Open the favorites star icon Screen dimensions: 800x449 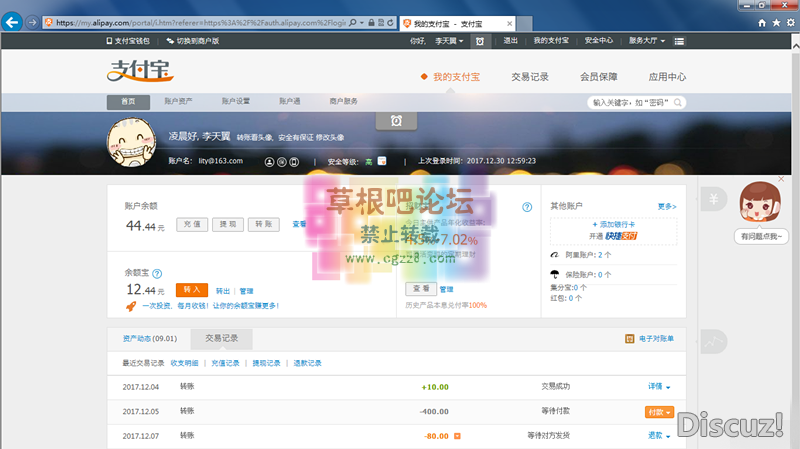pos(776,23)
